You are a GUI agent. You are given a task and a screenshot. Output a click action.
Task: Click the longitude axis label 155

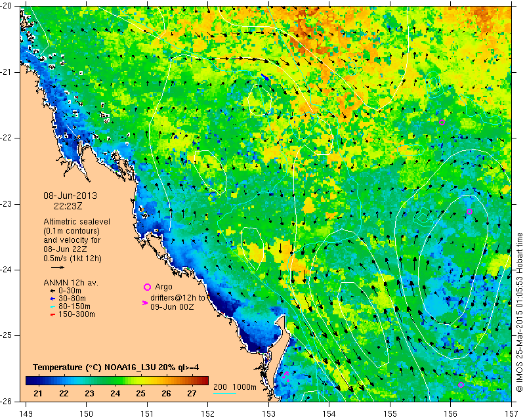390,414
